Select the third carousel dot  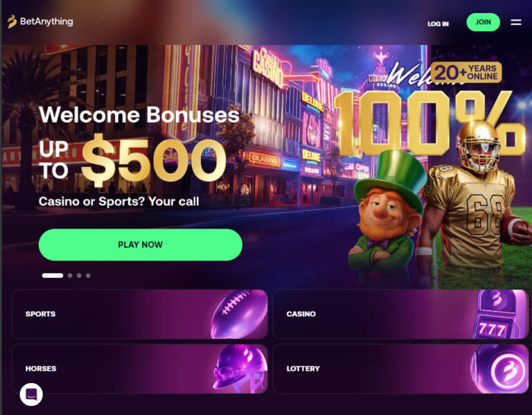pyautogui.click(x=79, y=276)
